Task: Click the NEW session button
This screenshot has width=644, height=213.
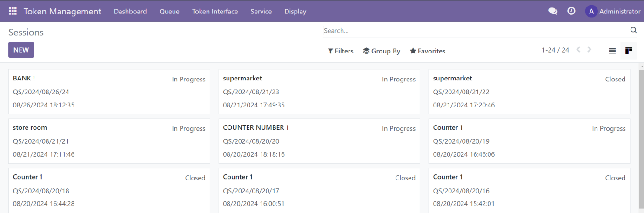Action: click(21, 50)
